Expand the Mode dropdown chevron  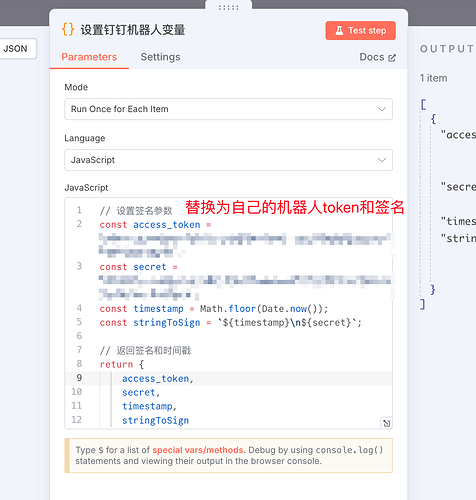382,109
